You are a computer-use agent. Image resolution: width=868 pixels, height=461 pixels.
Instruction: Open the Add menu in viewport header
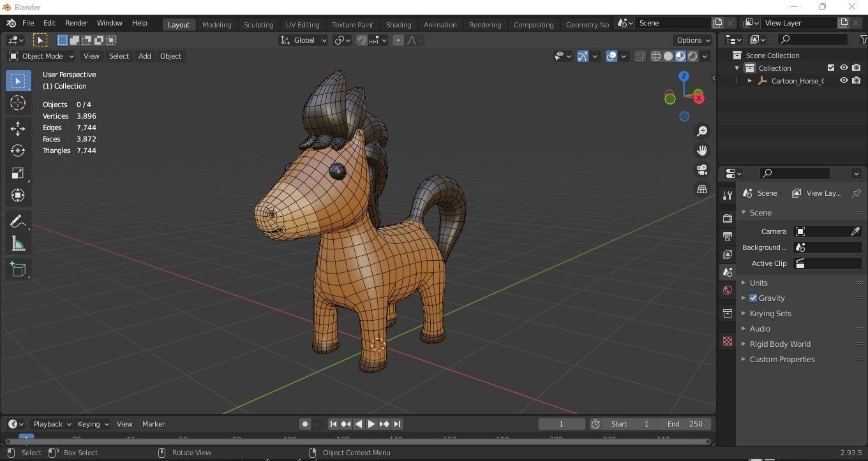coord(145,56)
